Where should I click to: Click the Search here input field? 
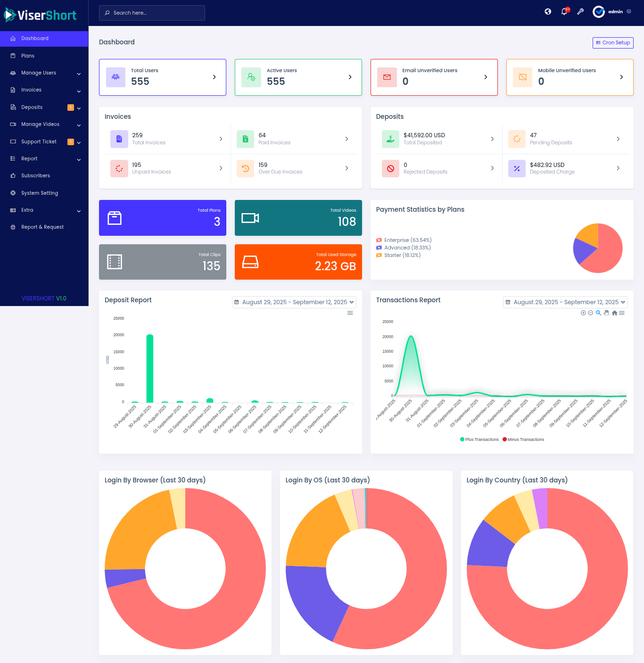(x=152, y=13)
